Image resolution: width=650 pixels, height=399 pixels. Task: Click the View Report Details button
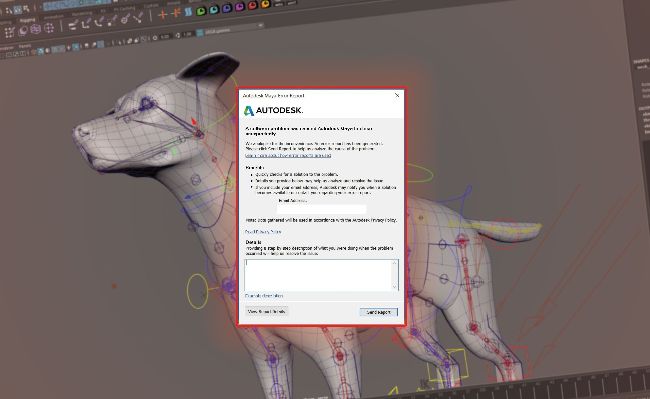click(266, 311)
